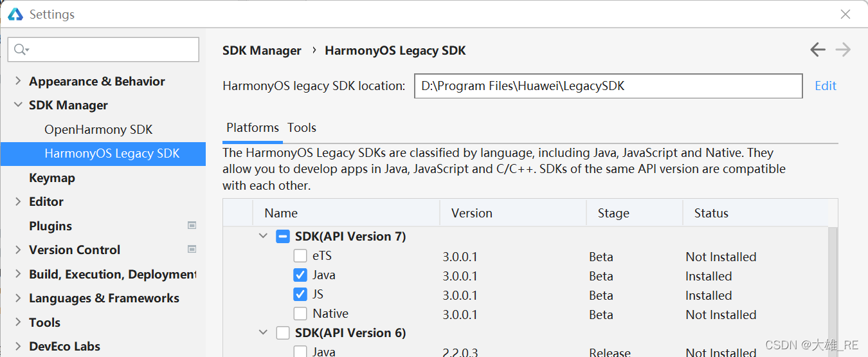This screenshot has width=868, height=357.
Task: Switch to the Tools tab
Action: pos(302,127)
